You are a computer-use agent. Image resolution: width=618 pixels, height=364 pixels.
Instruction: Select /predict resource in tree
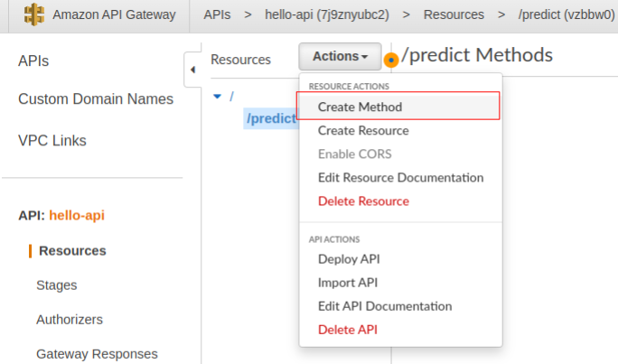point(271,118)
